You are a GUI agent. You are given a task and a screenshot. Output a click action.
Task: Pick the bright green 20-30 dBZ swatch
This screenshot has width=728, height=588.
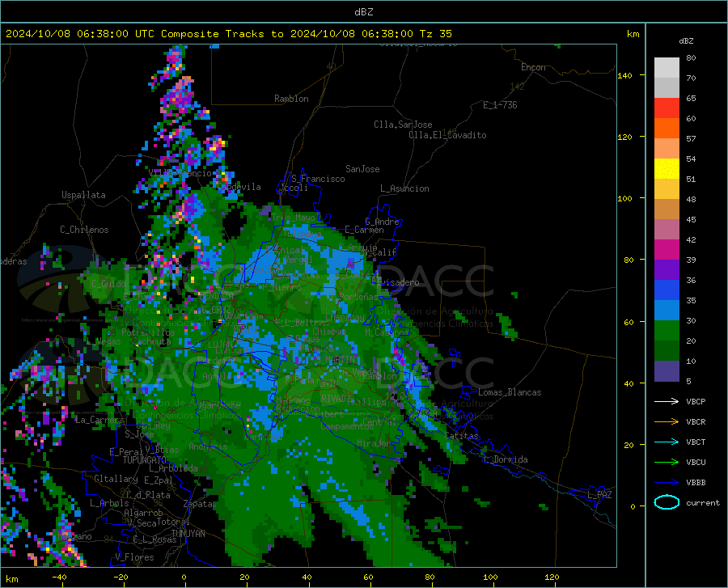667,331
